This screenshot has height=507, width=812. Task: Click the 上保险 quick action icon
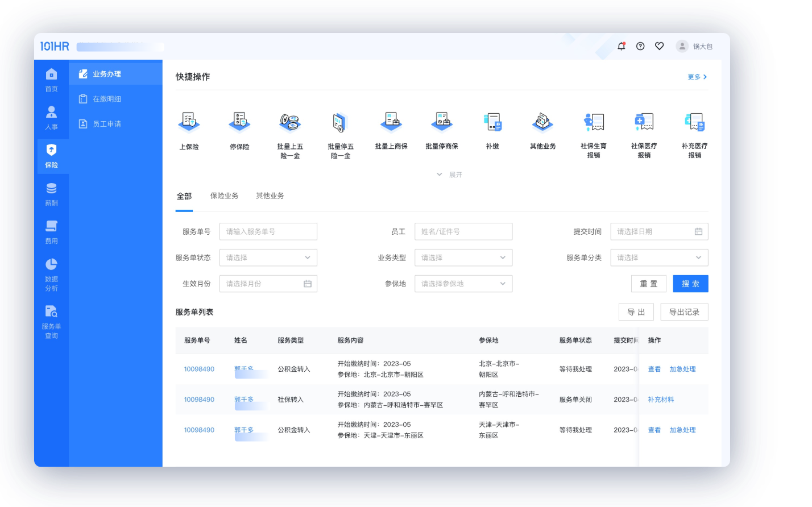coord(189,122)
